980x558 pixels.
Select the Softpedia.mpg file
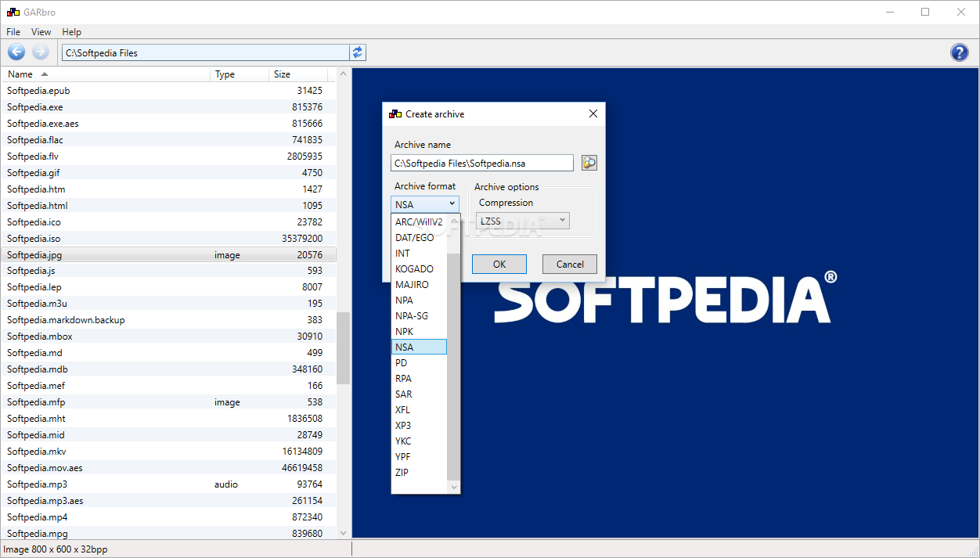point(168,533)
